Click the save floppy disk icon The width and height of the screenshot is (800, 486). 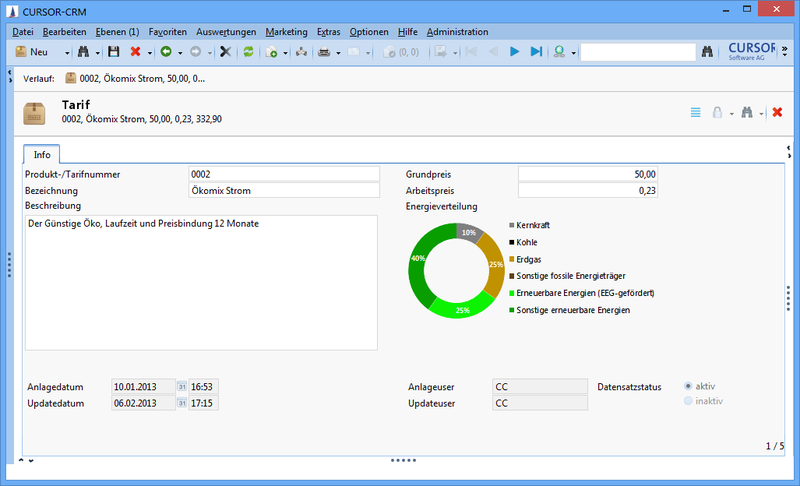pyautogui.click(x=113, y=51)
